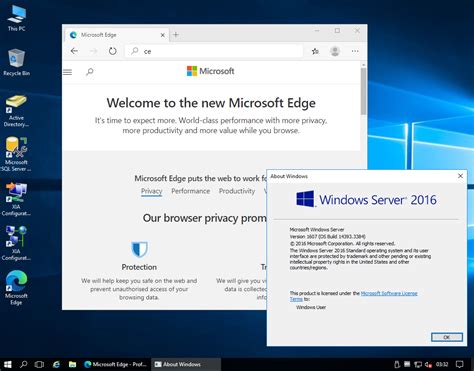Switch to Microsoft Edge taskbar button
The width and height of the screenshot is (474, 371).
click(x=115, y=364)
